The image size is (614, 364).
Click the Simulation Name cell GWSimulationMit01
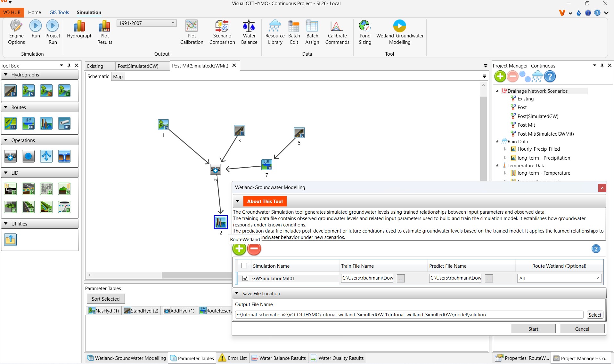coord(295,278)
